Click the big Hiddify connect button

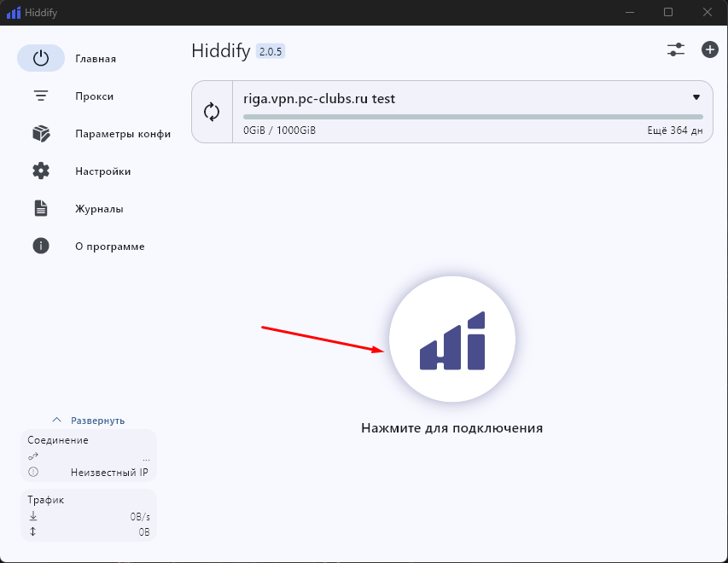(x=451, y=340)
